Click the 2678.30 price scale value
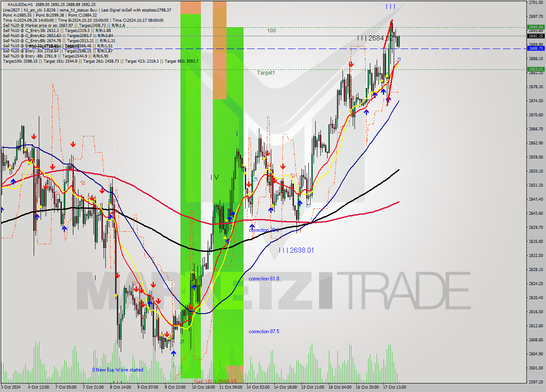The image size is (546, 392). 535,86
